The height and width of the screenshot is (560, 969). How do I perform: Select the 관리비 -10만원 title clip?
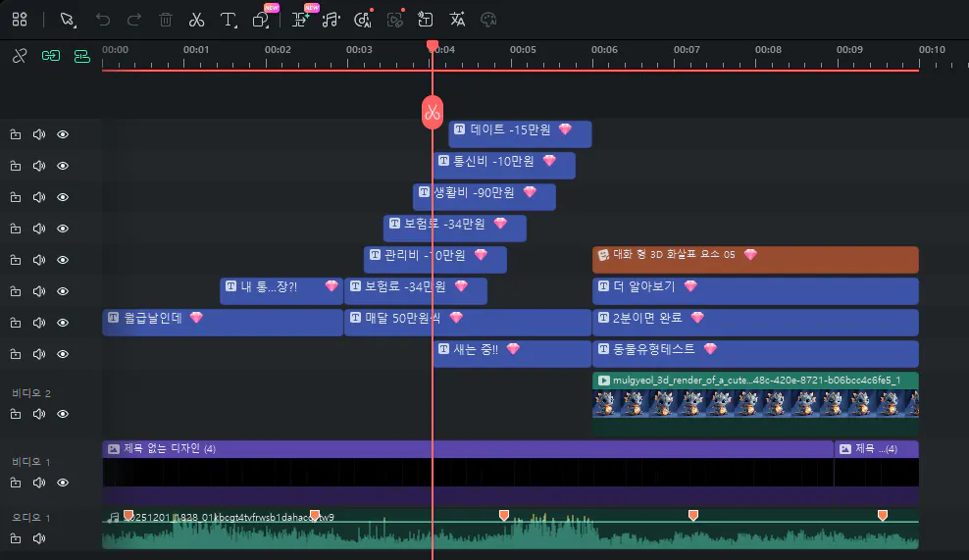tap(435, 260)
